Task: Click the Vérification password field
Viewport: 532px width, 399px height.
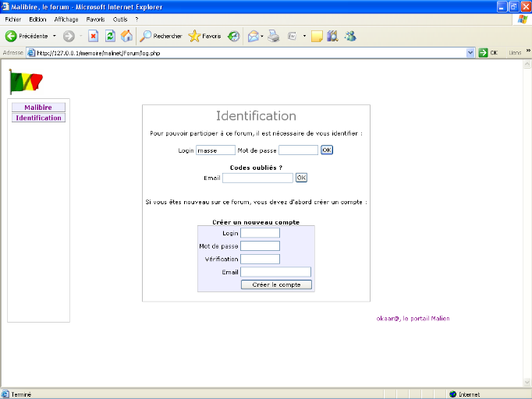Action: tap(261, 259)
